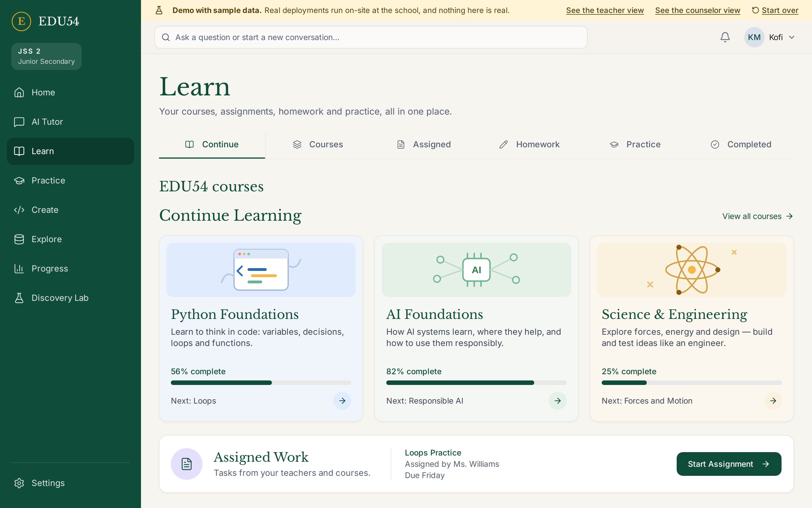This screenshot has width=812, height=508.
Task: Open notifications bell
Action: pyautogui.click(x=725, y=37)
